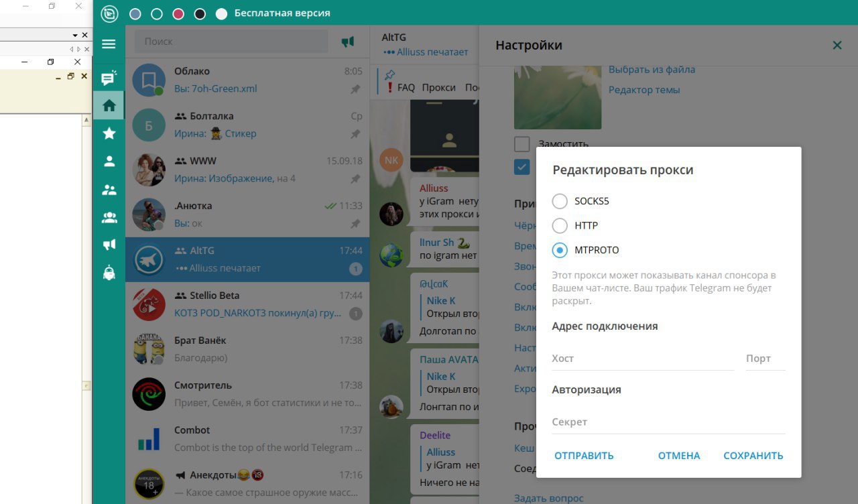Click the Выбрать из файла link
The width and height of the screenshot is (858, 504).
(652, 70)
